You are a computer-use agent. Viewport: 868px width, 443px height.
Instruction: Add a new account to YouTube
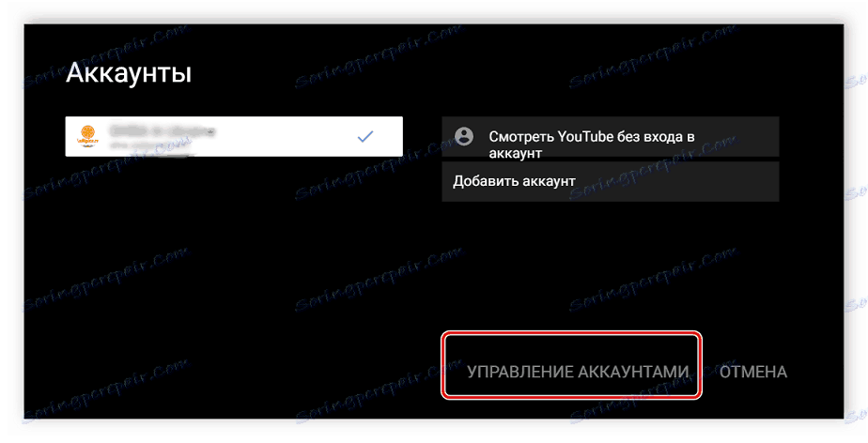point(610,181)
